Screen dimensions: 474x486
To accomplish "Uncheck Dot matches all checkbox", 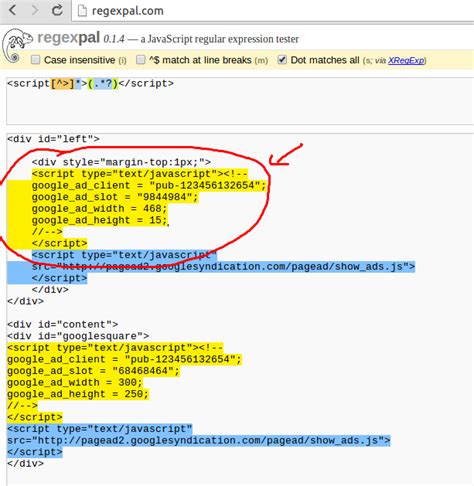I will 282,60.
